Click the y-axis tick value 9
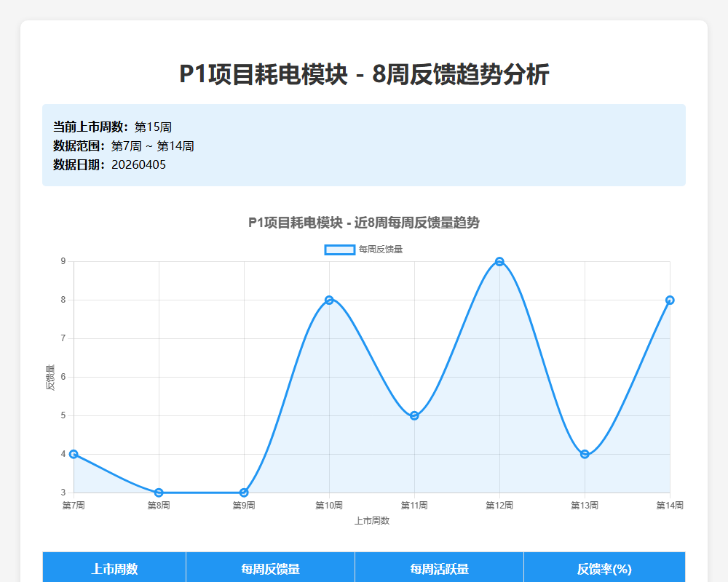 click(x=63, y=261)
